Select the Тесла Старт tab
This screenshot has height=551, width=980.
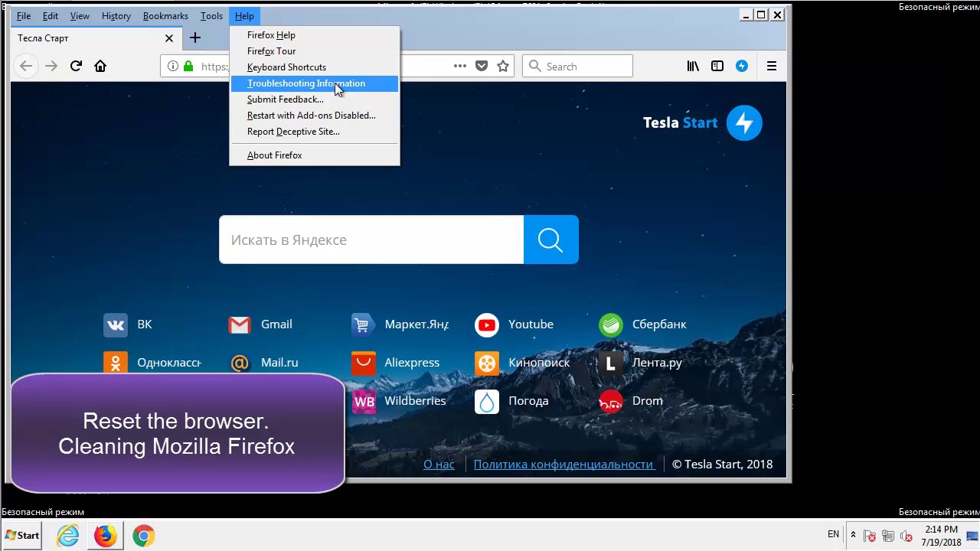96,38
